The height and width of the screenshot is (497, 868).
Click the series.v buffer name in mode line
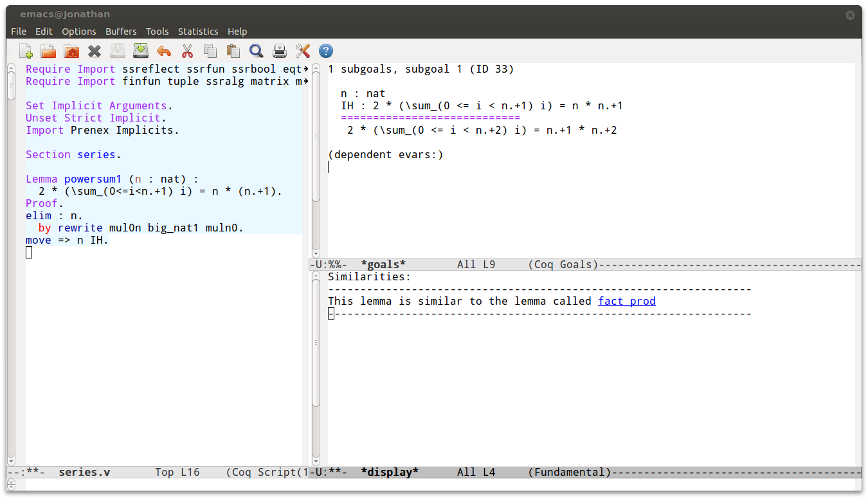click(x=84, y=472)
